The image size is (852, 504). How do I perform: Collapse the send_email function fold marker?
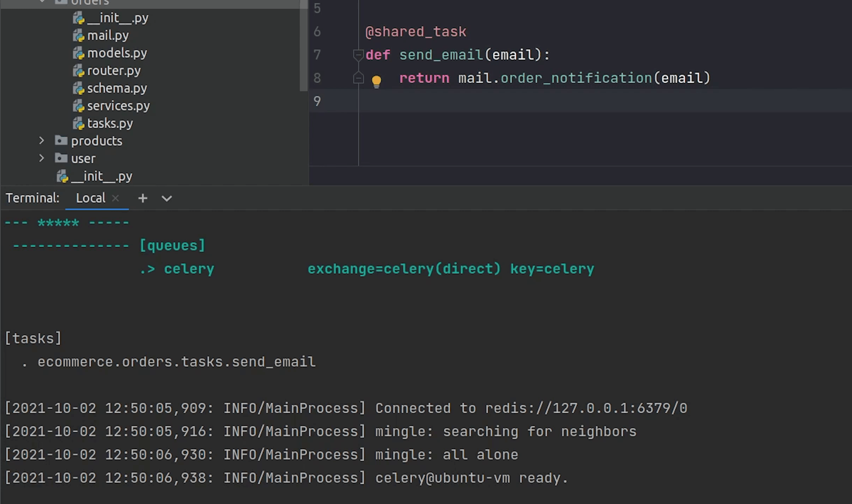pos(358,55)
